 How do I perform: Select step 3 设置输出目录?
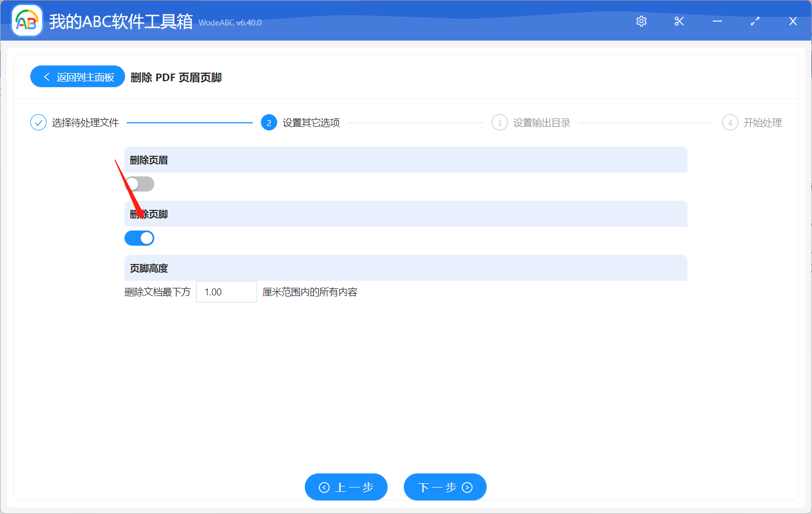point(499,122)
